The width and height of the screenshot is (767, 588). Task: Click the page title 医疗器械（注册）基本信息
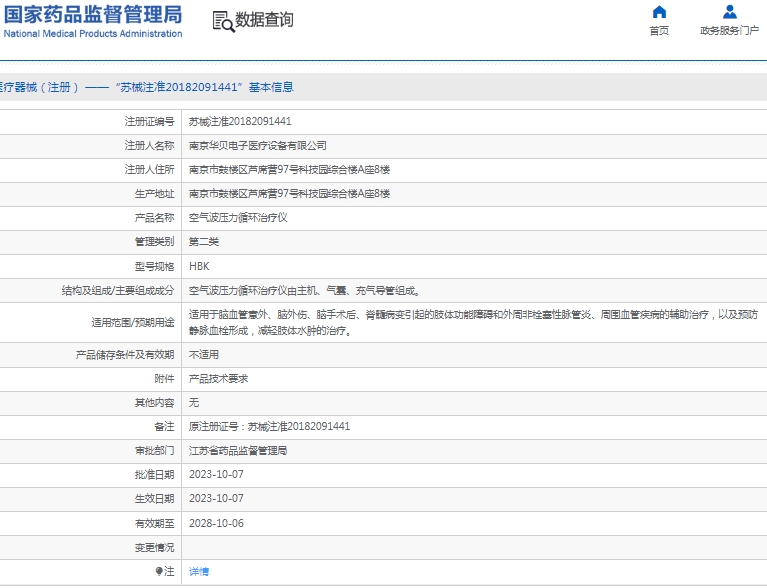(146, 87)
